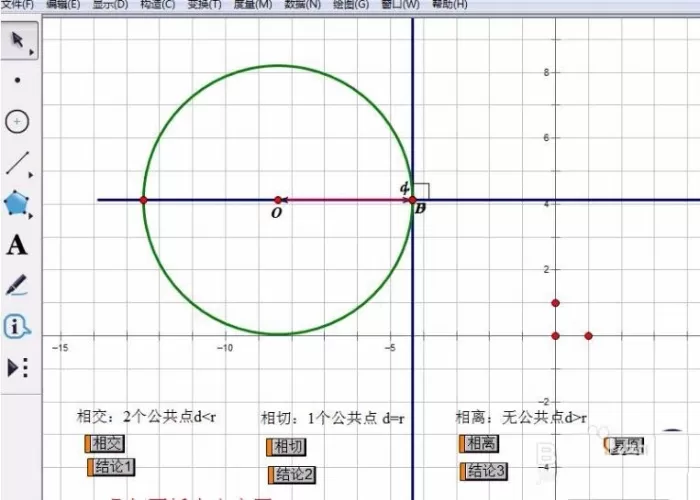Open the 构造(C) menu
Screen dimensions: 700x500
coord(158,4)
